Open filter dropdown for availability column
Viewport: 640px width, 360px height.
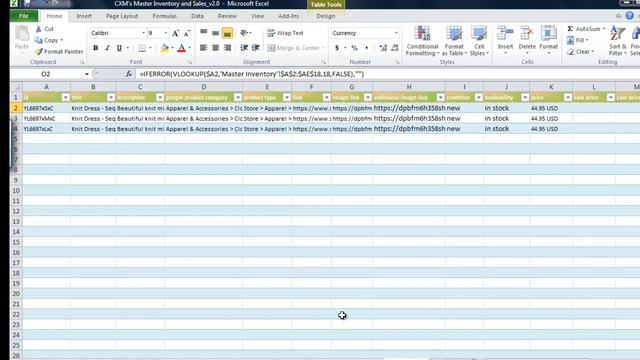click(525, 98)
